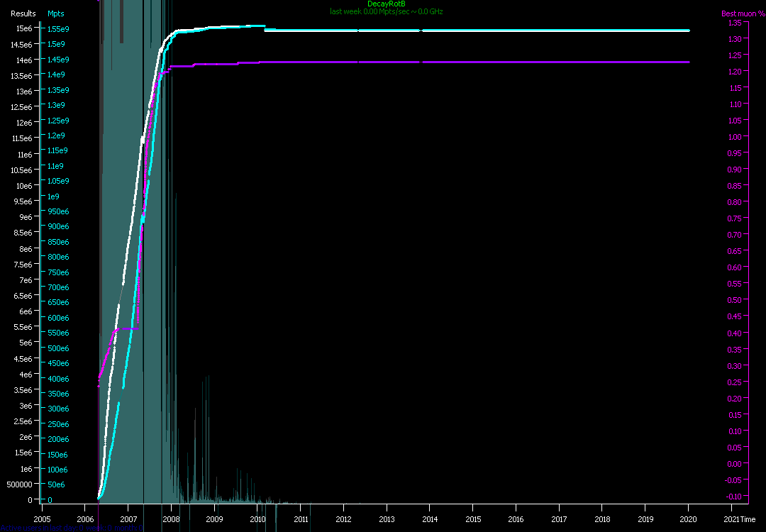Click the DecayRotB chart title

387,4
